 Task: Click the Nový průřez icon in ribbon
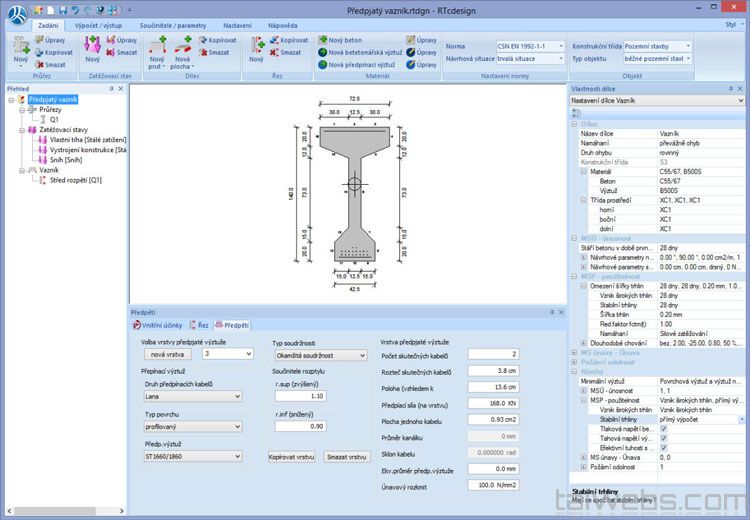point(21,45)
